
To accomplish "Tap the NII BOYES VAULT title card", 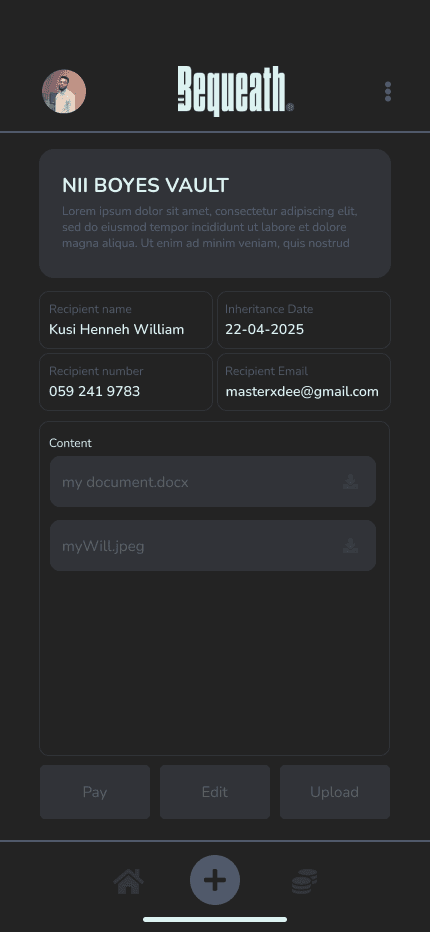I will coord(215,213).
